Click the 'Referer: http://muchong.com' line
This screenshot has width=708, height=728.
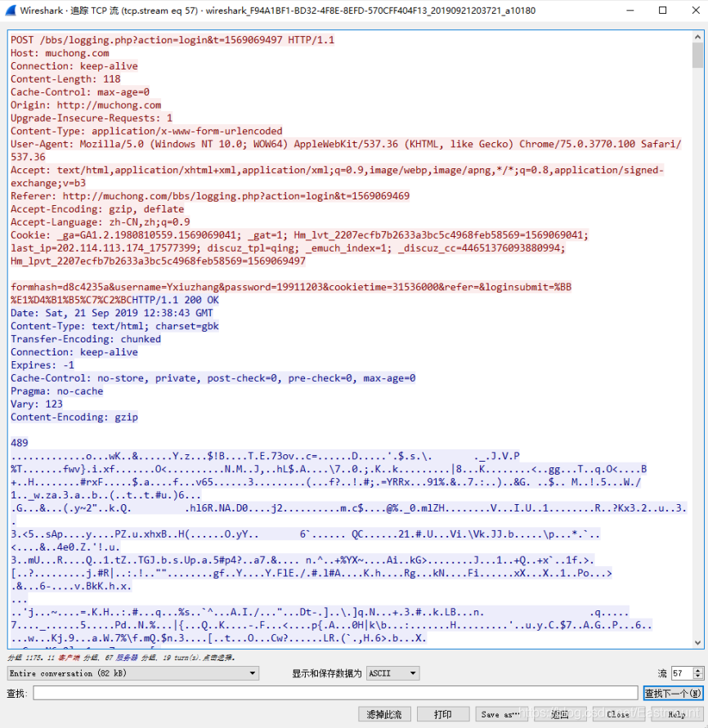coord(210,196)
